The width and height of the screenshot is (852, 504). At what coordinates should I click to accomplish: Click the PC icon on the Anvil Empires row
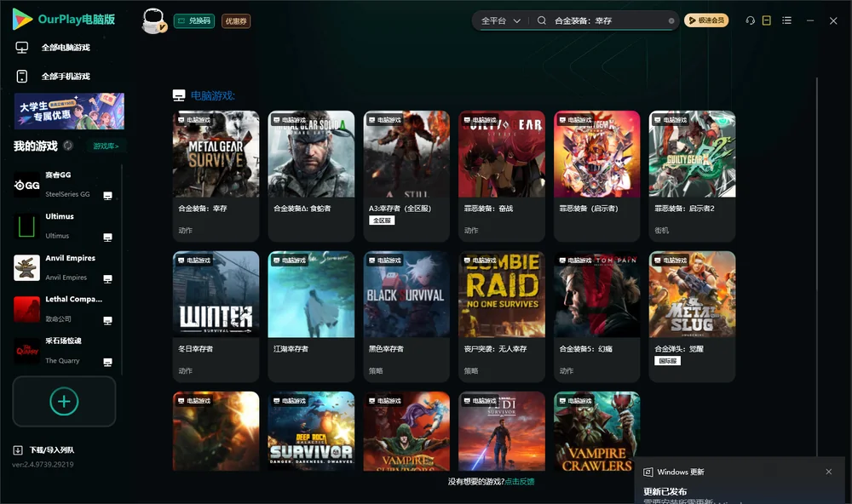click(107, 279)
